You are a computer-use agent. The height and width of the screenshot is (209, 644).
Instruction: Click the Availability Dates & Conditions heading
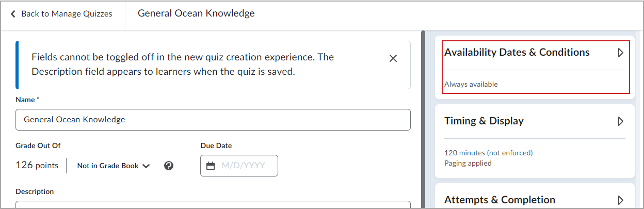coord(517,52)
